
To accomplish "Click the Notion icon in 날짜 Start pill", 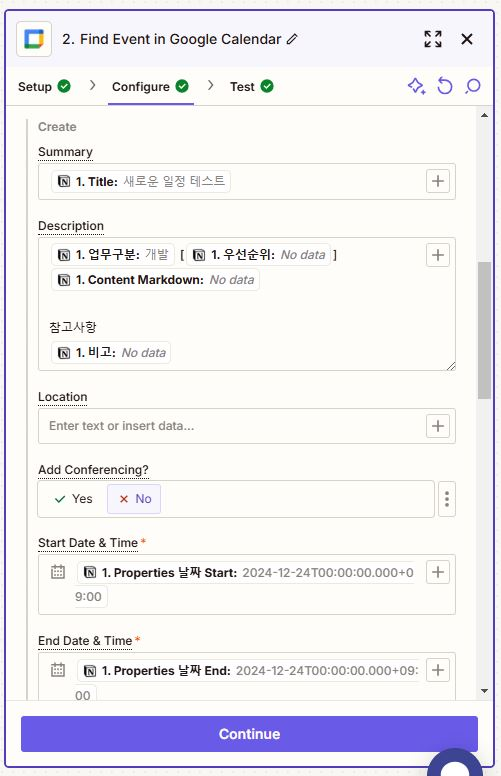I will pyautogui.click(x=90, y=573).
